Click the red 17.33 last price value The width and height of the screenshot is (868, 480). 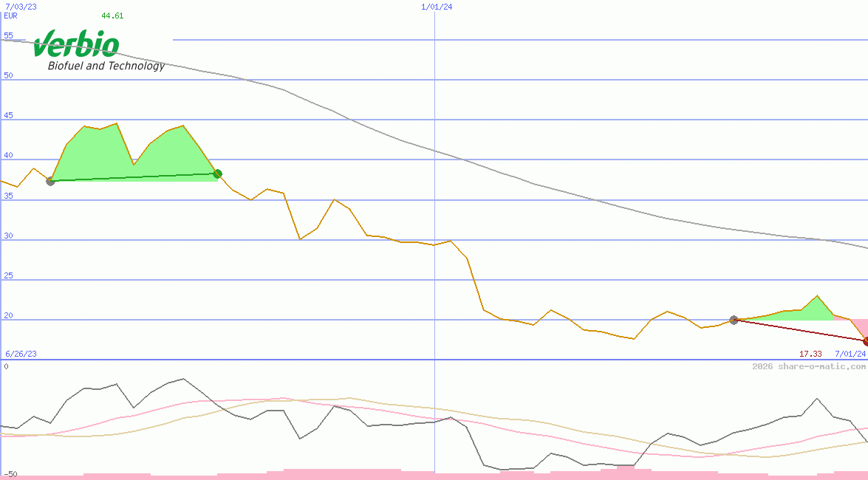tap(810, 354)
